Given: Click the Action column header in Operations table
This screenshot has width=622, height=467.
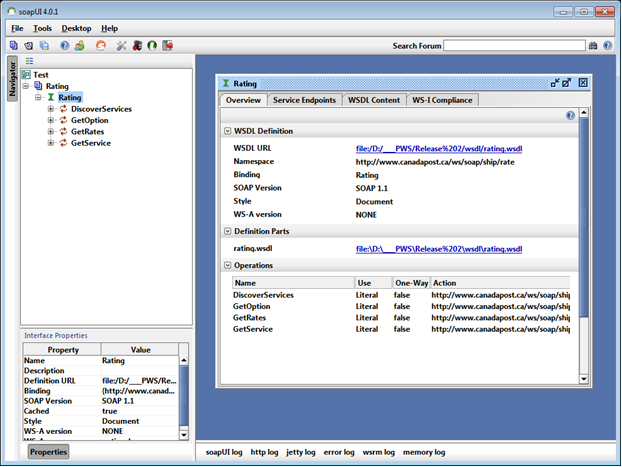Looking at the screenshot, I should (x=501, y=283).
